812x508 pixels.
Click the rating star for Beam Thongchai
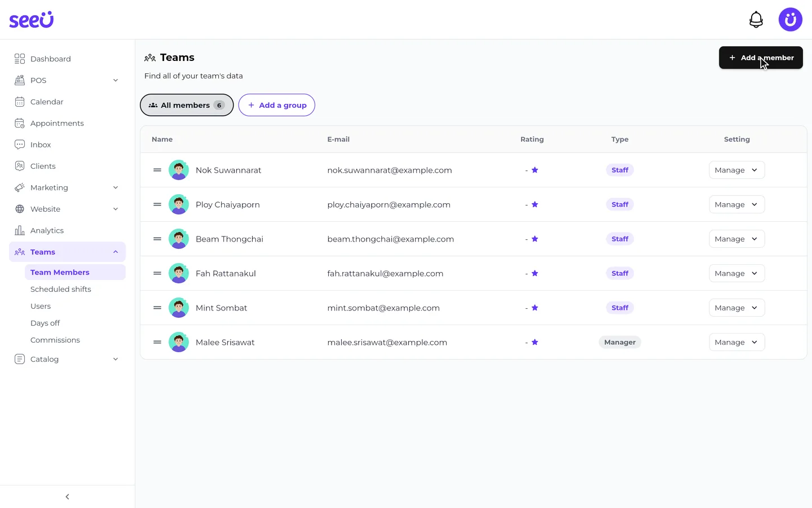click(535, 239)
